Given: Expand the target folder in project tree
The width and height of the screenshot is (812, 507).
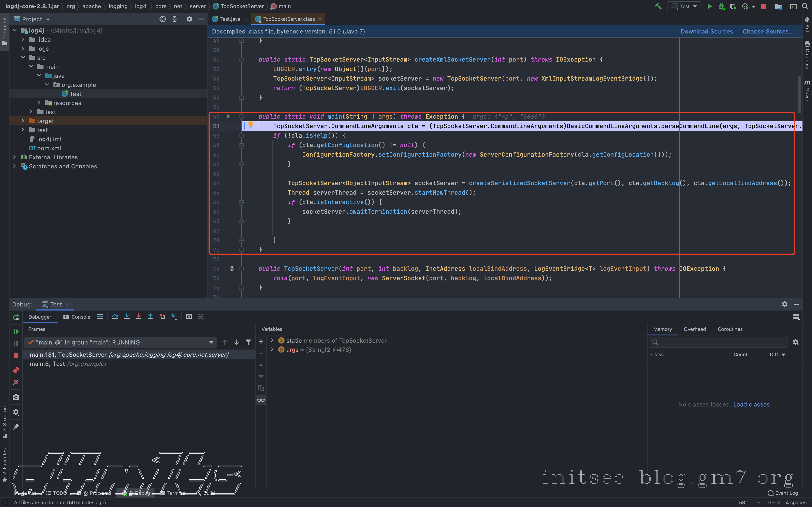Looking at the screenshot, I should (x=23, y=121).
